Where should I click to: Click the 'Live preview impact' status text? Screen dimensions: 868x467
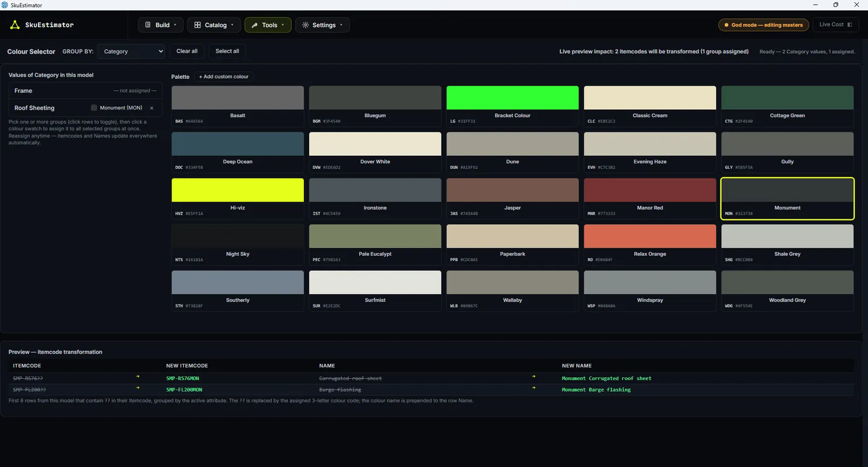pos(654,52)
